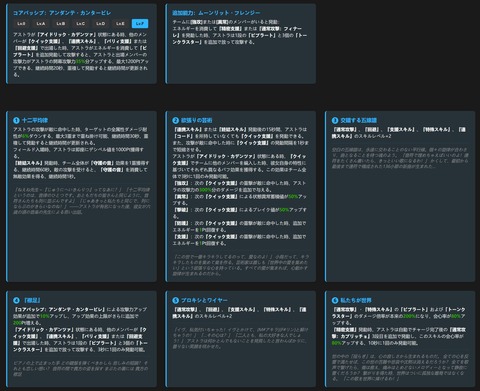Click the green 200% value in card six
The width and height of the screenshot is (480, 391).
[409, 316]
